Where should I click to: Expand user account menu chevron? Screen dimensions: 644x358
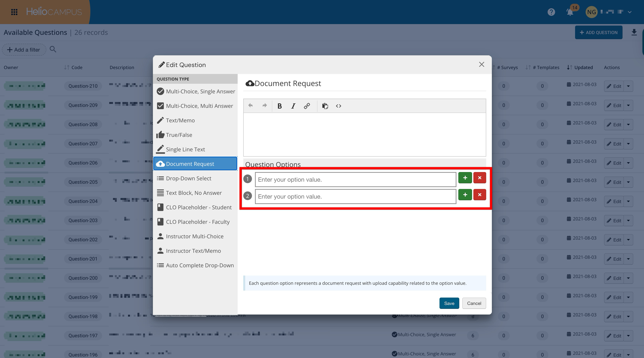click(x=630, y=12)
